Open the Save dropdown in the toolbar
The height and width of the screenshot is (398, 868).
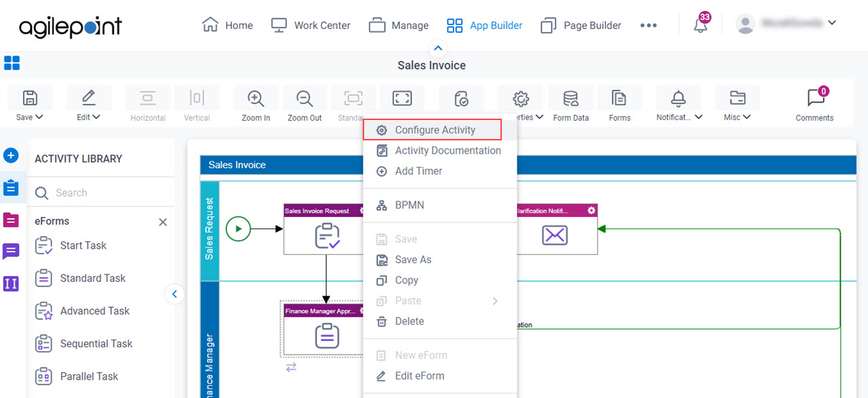(x=30, y=104)
